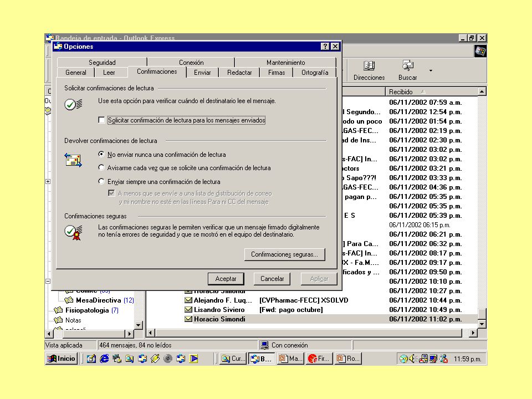This screenshot has width=532, height=399.
Task: Click the connection computer icon in status bar
Action: click(x=264, y=345)
